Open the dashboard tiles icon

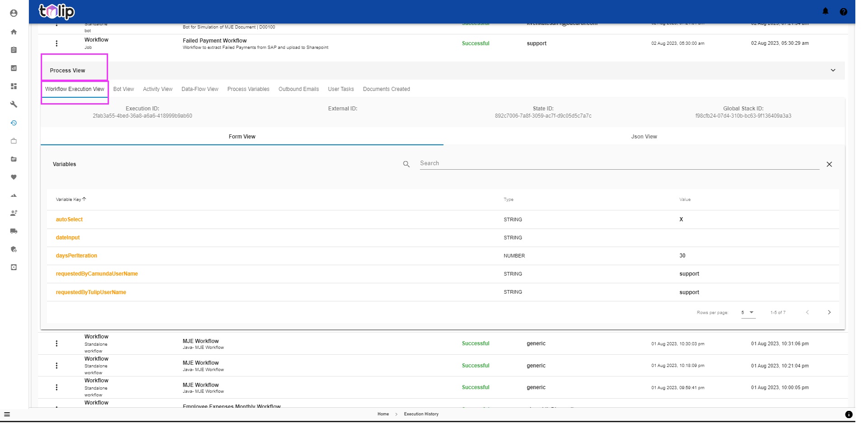pyautogui.click(x=14, y=86)
